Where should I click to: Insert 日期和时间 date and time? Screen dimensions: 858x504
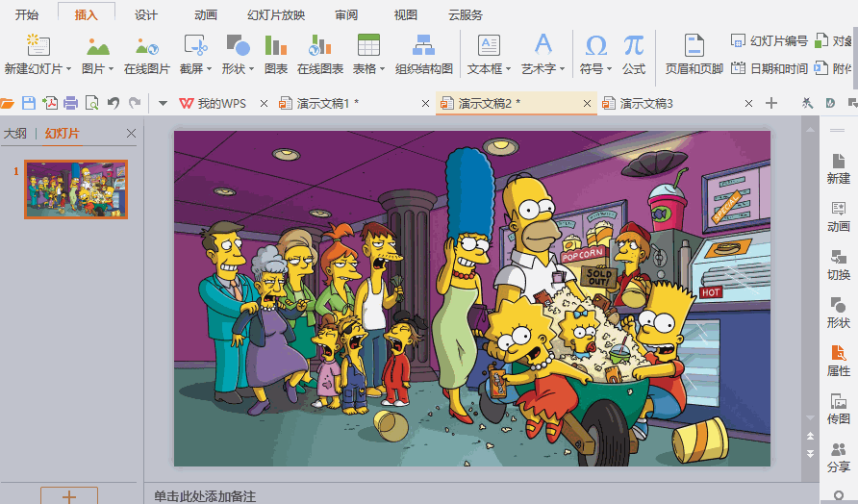pyautogui.click(x=770, y=68)
